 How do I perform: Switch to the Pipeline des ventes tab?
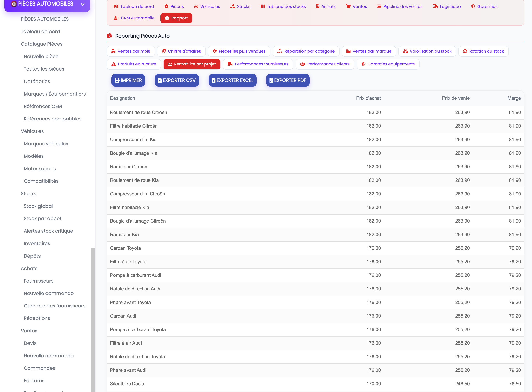[x=400, y=6]
